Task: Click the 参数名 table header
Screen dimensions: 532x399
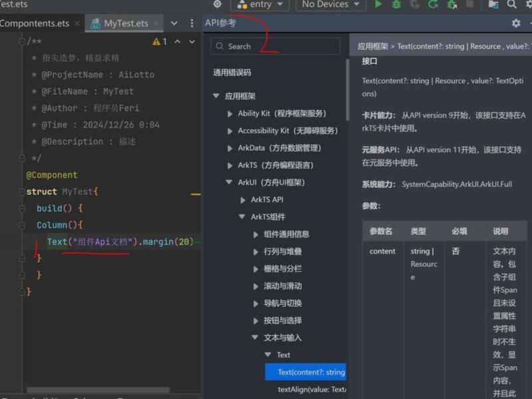Action: [x=381, y=231]
